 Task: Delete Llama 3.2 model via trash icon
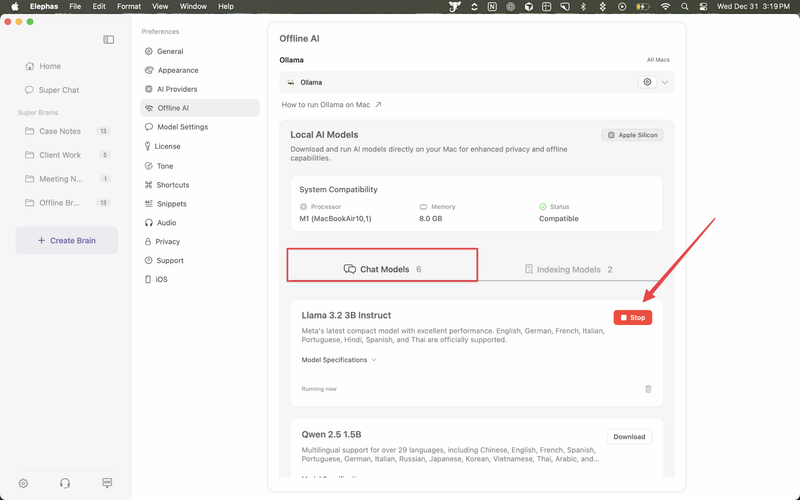click(648, 389)
